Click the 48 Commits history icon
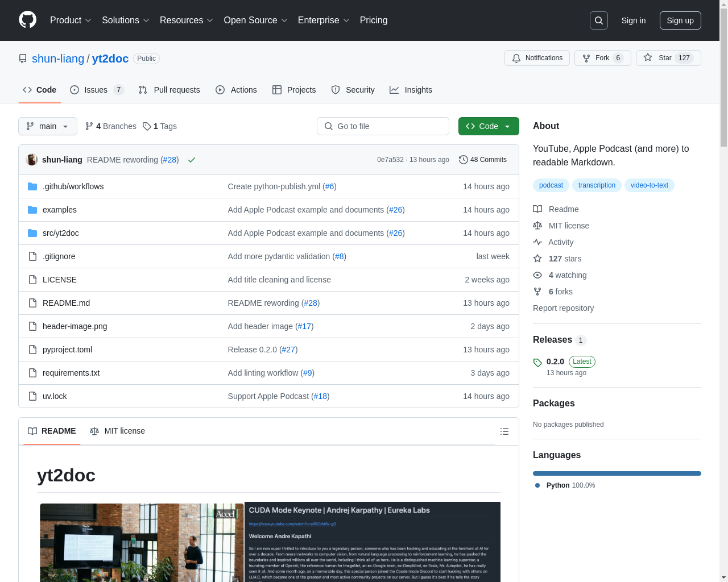This screenshot has width=728, height=582. click(464, 160)
